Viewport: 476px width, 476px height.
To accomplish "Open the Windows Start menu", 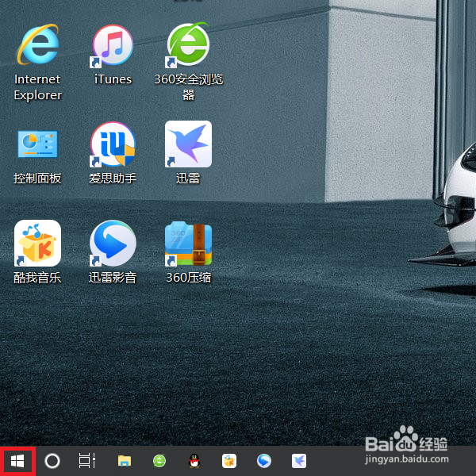I will point(17,461).
